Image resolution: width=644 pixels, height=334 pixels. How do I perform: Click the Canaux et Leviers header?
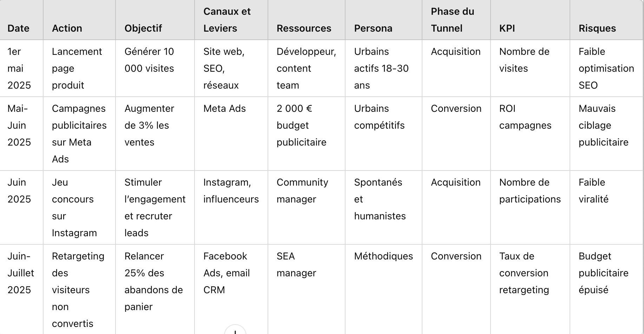(x=227, y=20)
